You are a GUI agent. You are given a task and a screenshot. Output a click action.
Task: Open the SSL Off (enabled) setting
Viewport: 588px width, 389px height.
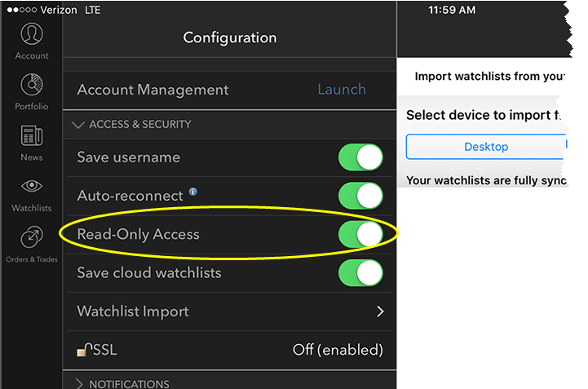pyautogui.click(x=338, y=350)
